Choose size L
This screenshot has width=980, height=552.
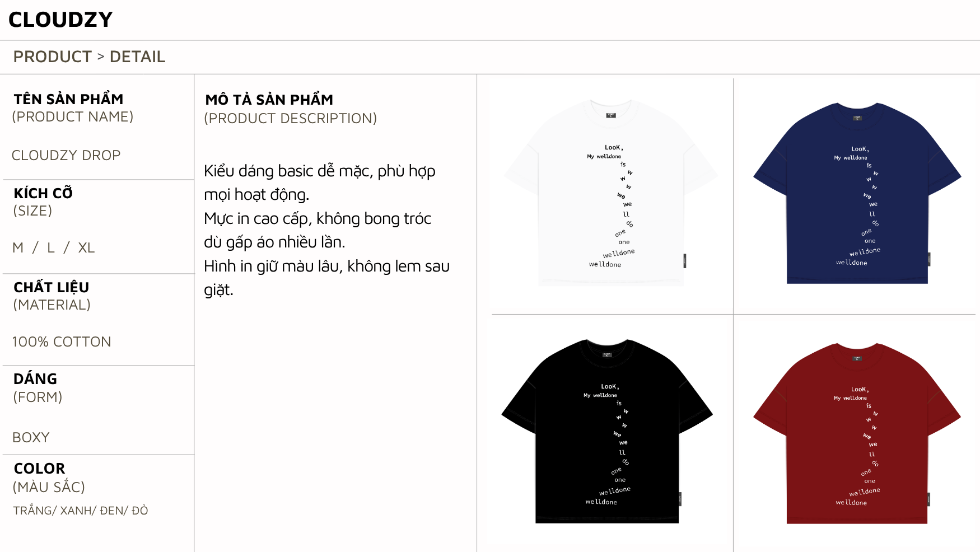[x=51, y=247]
